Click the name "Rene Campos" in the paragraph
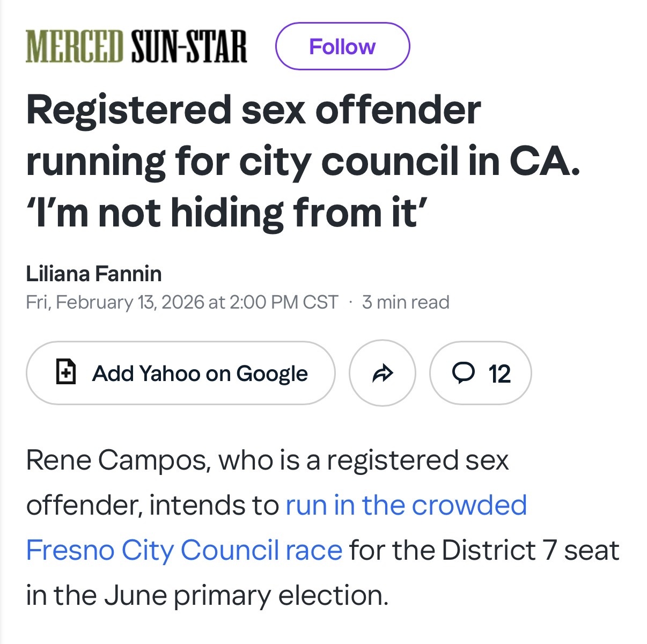 click(115, 460)
